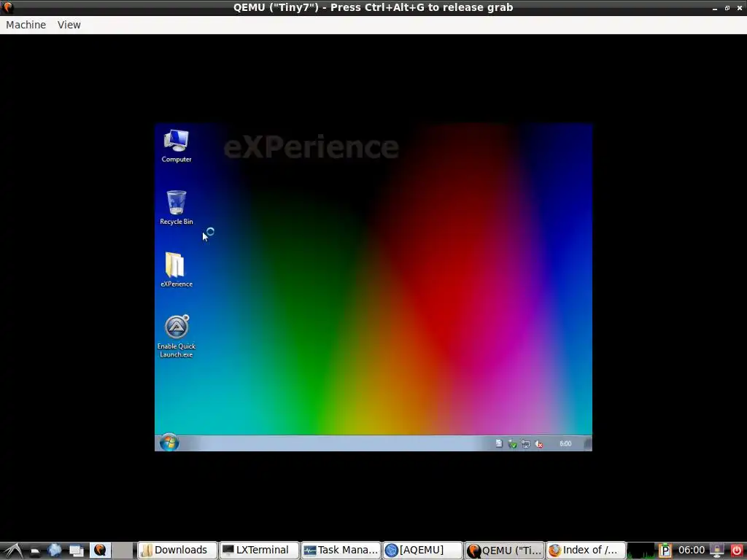The image size is (747, 560).
Task: Click the safely remove hardware tray icon
Action: click(512, 444)
